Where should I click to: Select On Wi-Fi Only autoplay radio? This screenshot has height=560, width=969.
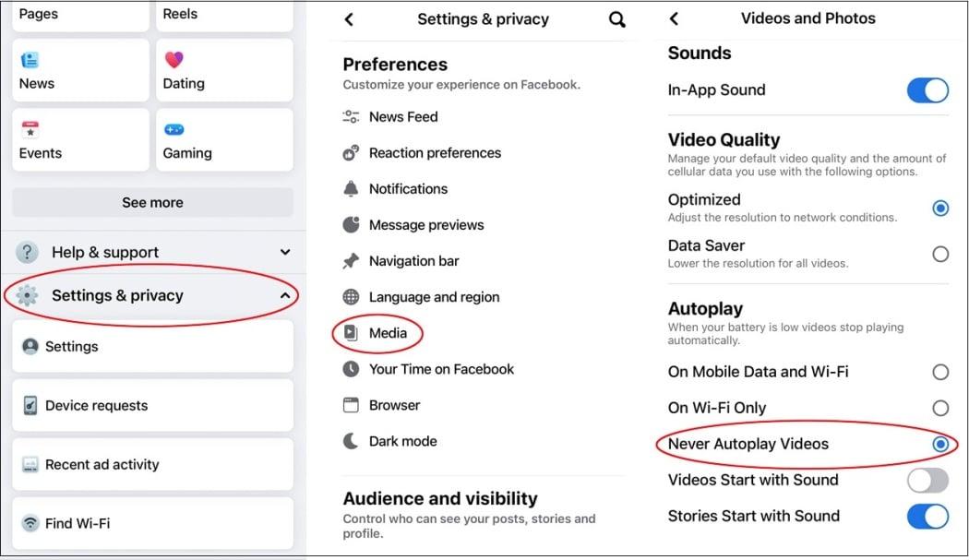940,408
